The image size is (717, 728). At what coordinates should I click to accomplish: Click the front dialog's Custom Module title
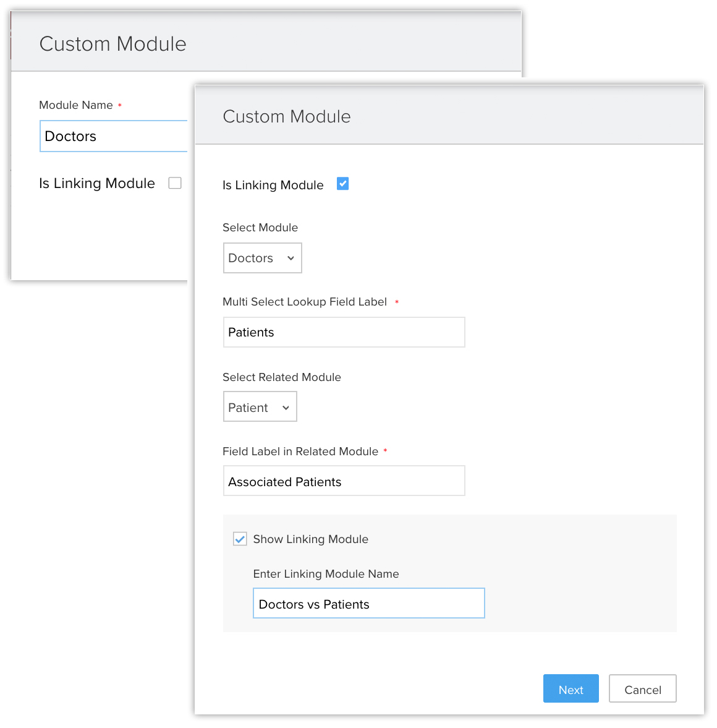(286, 116)
